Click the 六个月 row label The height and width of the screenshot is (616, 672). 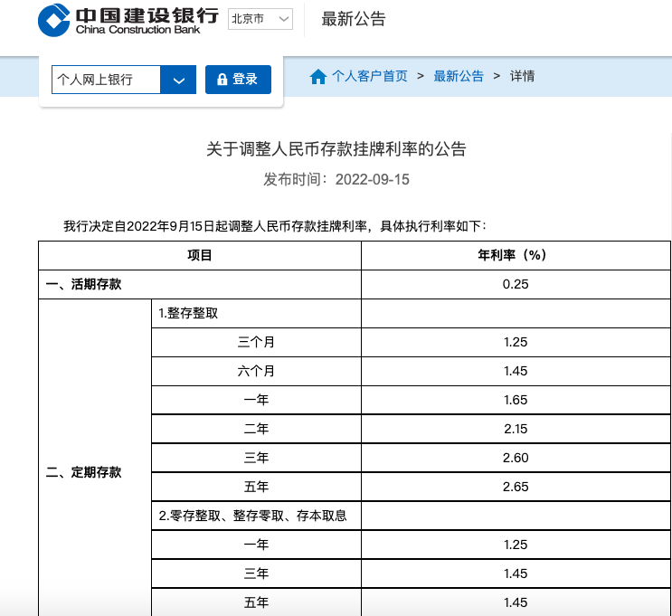point(256,371)
